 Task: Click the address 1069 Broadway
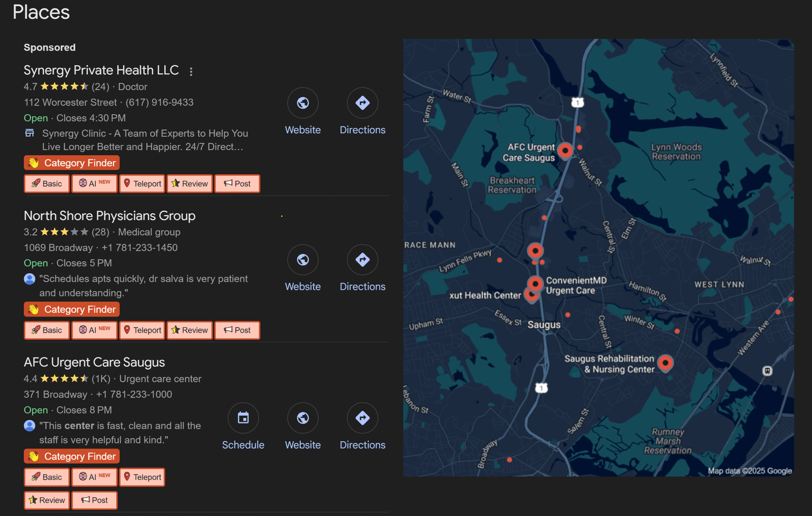[58, 248]
